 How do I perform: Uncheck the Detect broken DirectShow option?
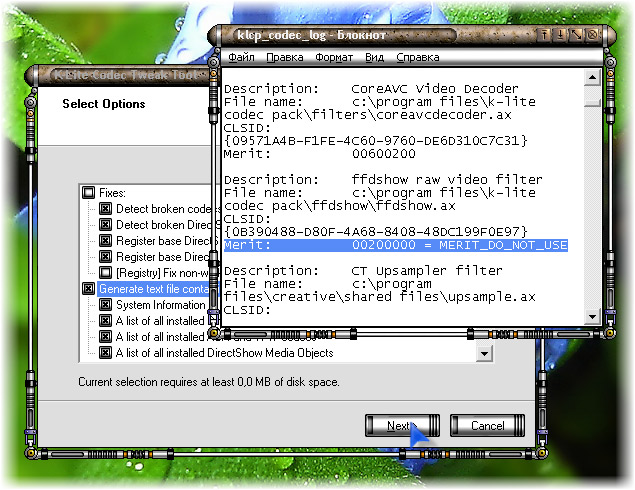[x=105, y=224]
